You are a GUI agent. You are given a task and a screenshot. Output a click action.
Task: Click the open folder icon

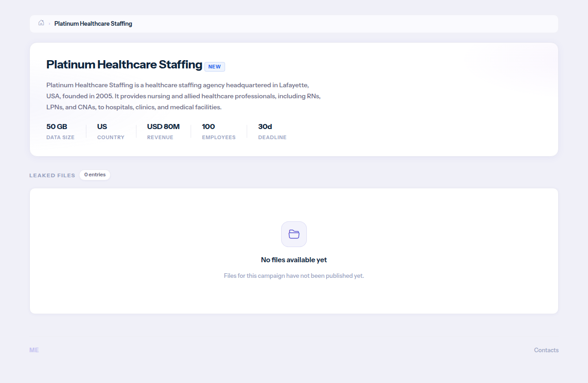click(294, 234)
